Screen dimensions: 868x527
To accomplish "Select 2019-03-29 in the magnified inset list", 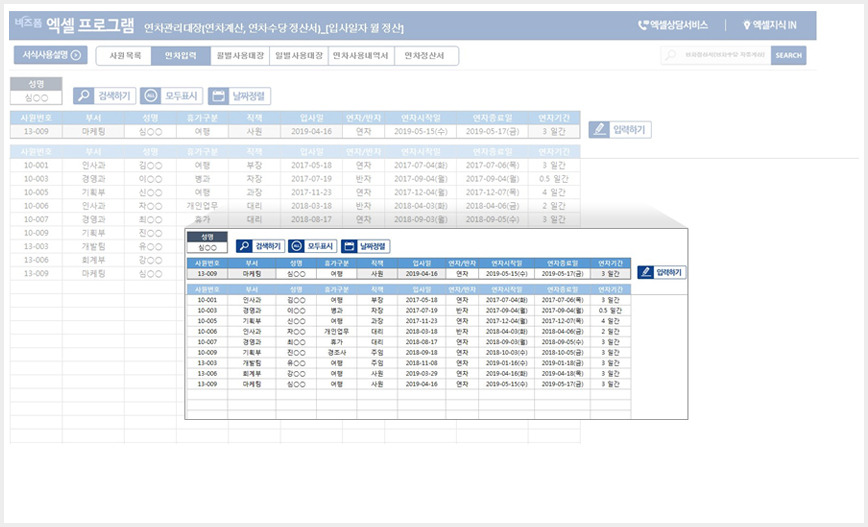I will pyautogui.click(x=421, y=374).
